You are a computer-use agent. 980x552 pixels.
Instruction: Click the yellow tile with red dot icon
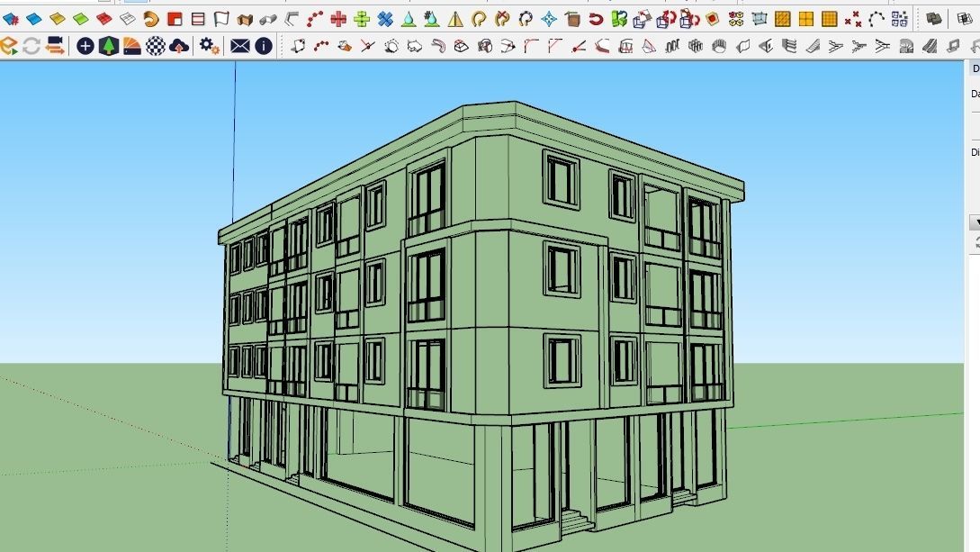713,20
